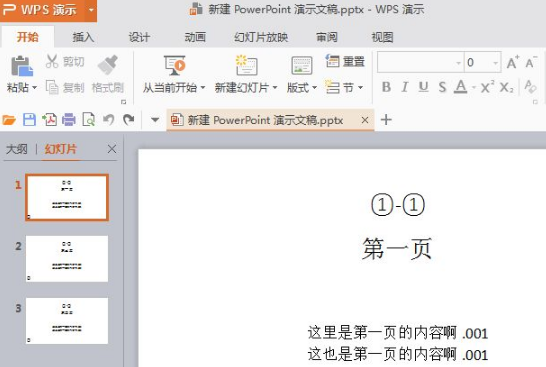Open the font color dropdown arrow
The height and width of the screenshot is (367, 546).
[x=474, y=87]
